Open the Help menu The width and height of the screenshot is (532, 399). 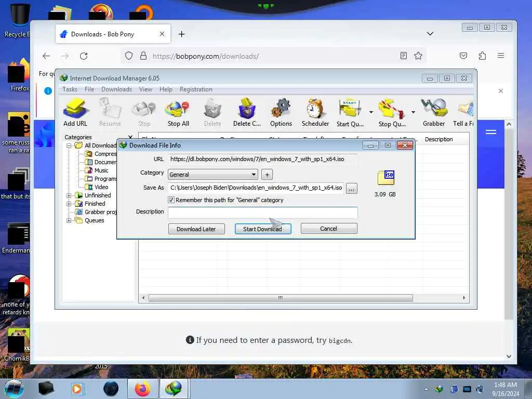point(166,89)
